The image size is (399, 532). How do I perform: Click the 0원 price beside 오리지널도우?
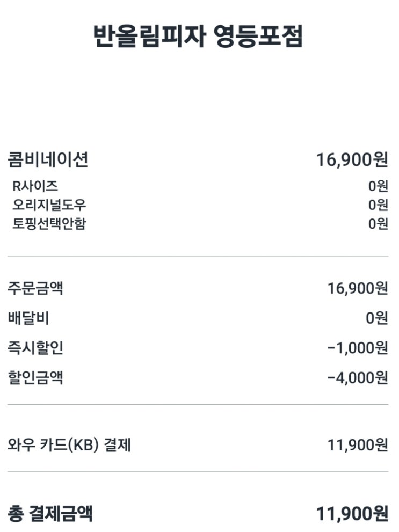pos(378,205)
